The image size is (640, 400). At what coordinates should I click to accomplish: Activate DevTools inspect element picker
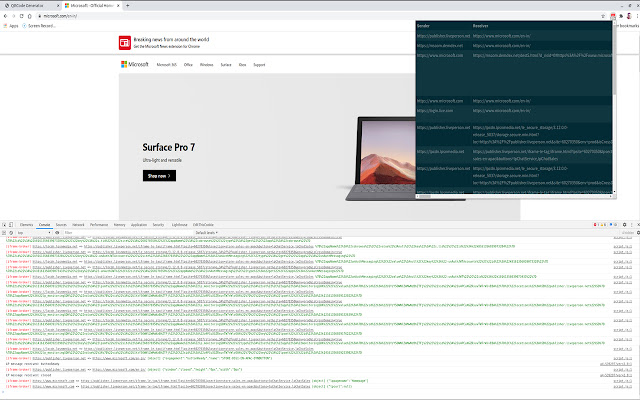pos(4,225)
